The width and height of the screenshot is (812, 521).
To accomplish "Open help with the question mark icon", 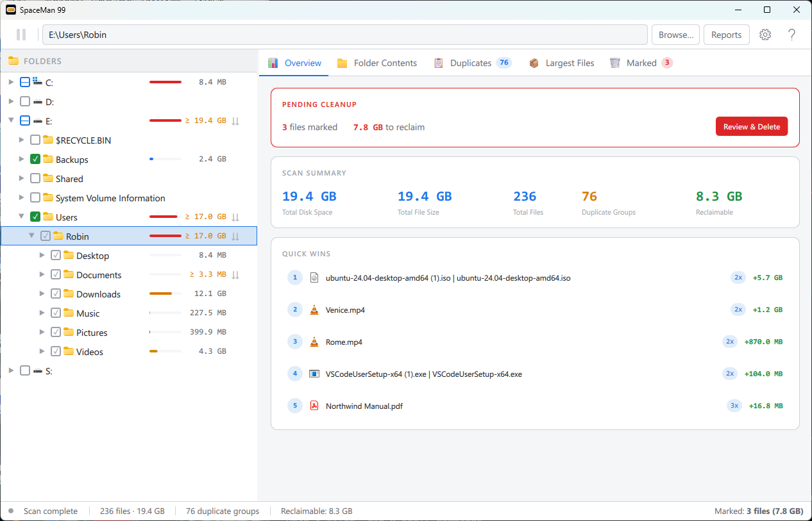I will click(x=792, y=35).
